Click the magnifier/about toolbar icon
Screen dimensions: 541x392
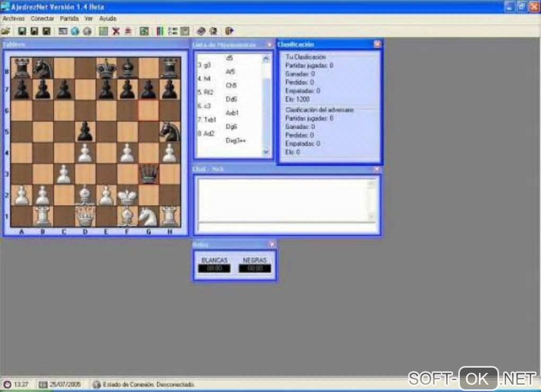point(214,31)
